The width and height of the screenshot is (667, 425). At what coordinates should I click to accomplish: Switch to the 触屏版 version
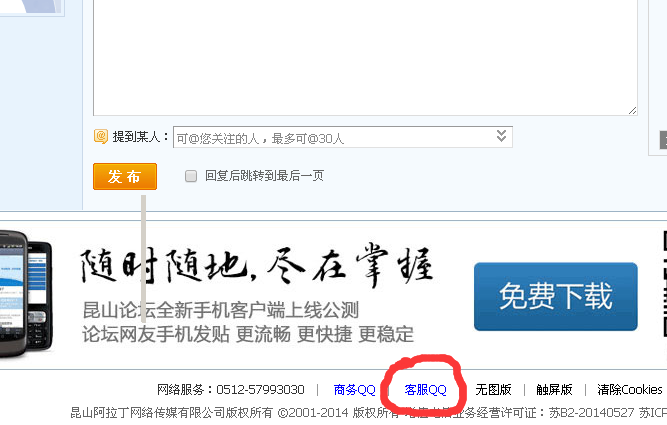click(x=554, y=390)
